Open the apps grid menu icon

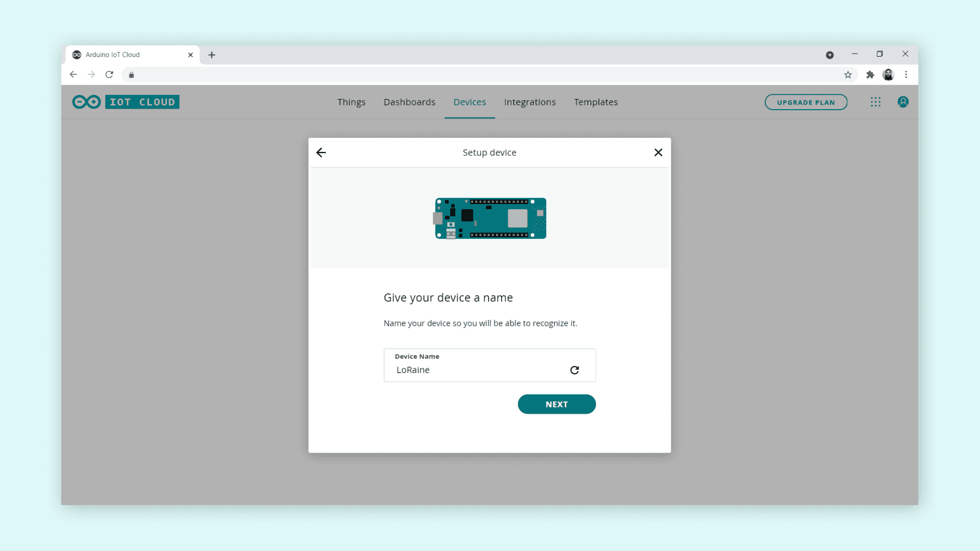[875, 102]
